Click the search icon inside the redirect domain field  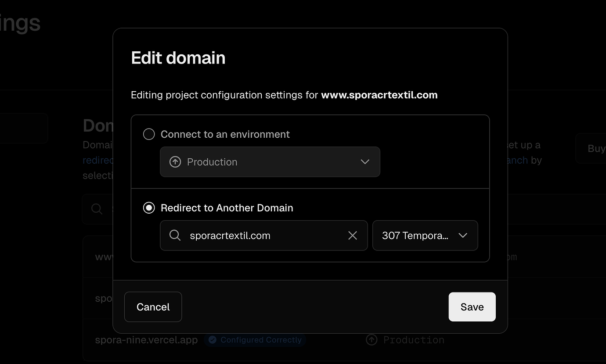[175, 236]
